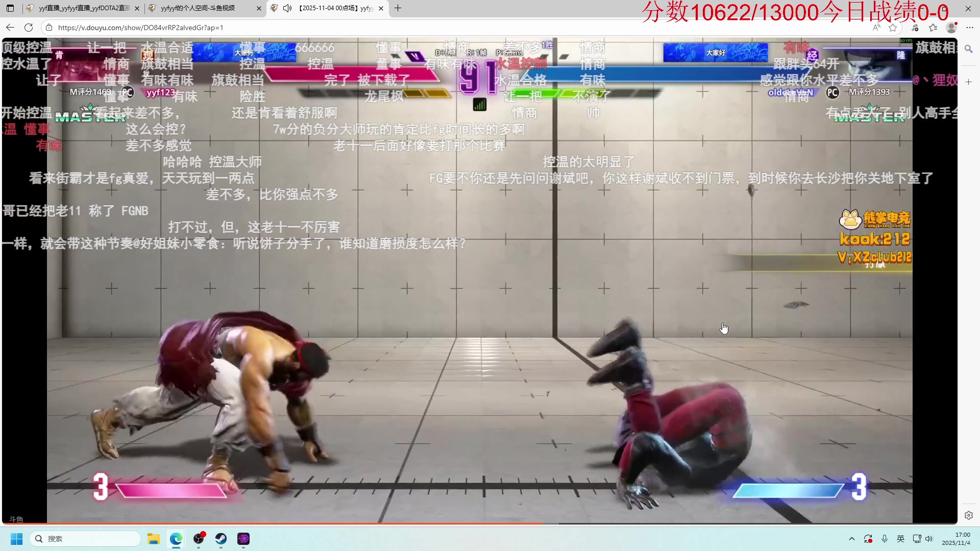Click the Read aloud icon in address bar
Image resolution: width=980 pixels, height=551 pixels.
876,28
